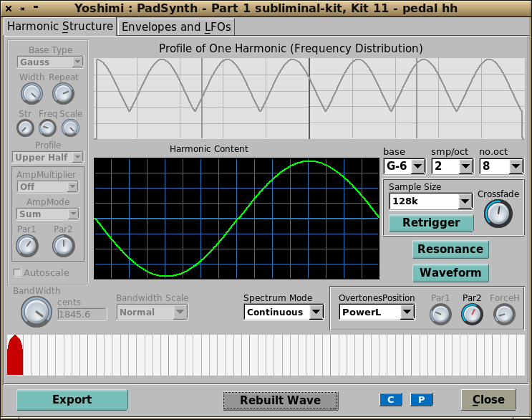
Task: Switch to Envelopes and LFOs tab
Action: point(176,27)
